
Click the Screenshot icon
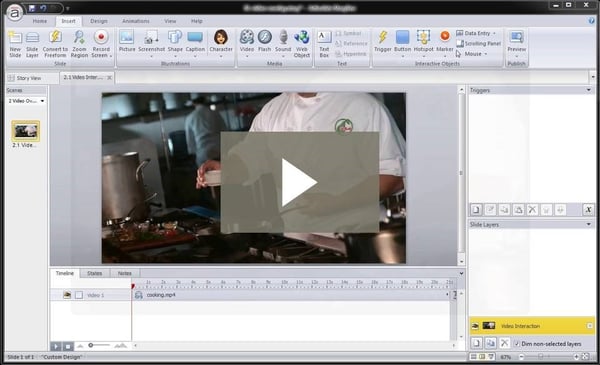(x=151, y=37)
